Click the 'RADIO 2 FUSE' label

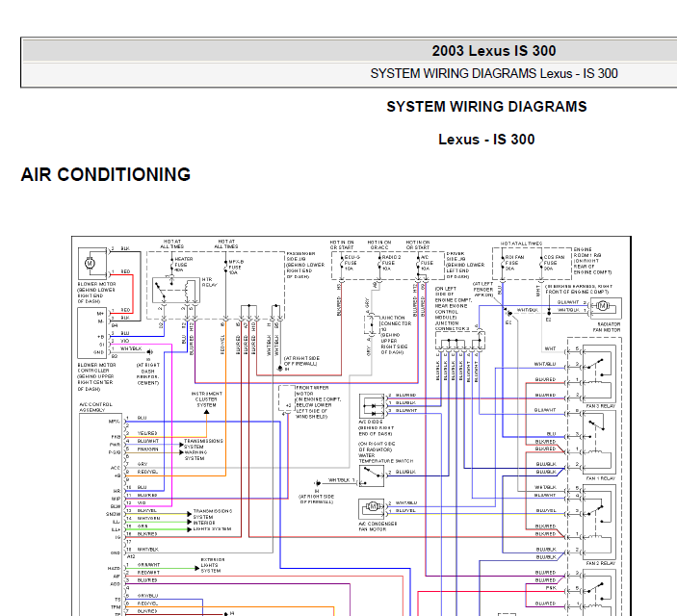pyautogui.click(x=390, y=260)
